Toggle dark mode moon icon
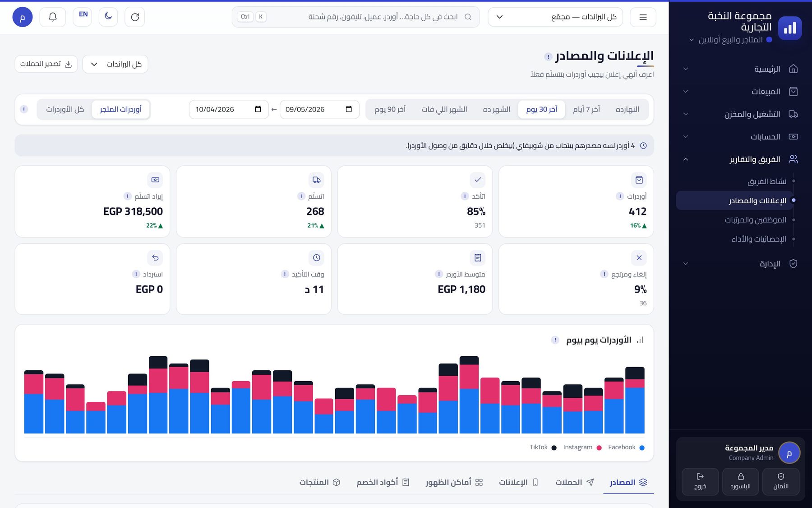The height and width of the screenshot is (508, 812). [108, 17]
